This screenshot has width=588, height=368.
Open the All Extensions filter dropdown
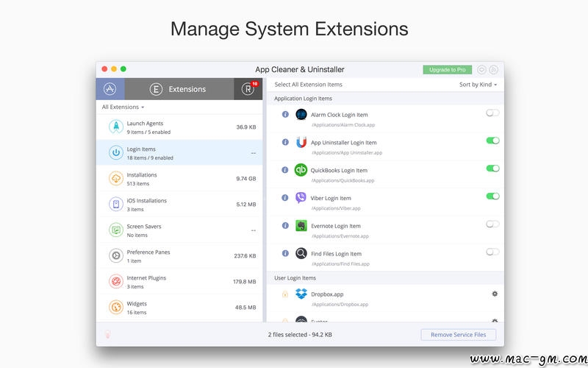(x=123, y=107)
